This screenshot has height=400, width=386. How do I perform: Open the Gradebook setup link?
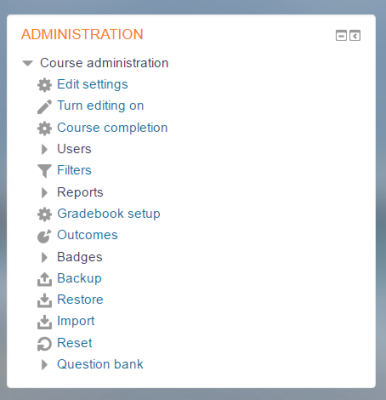pyautogui.click(x=109, y=214)
